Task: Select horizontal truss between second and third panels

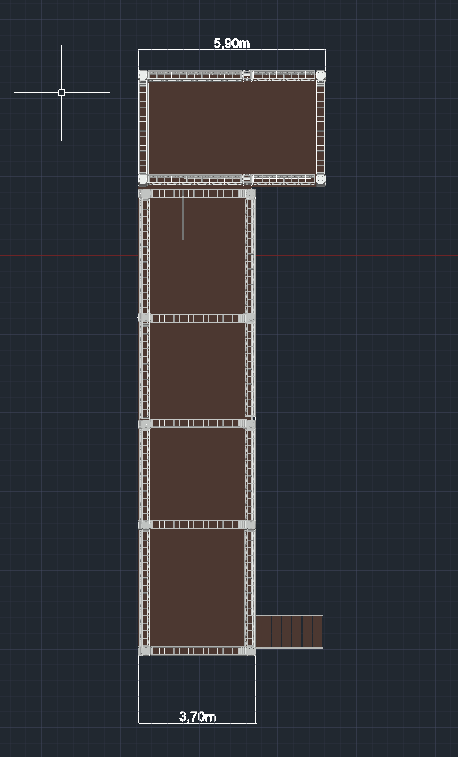Action: [x=197, y=423]
